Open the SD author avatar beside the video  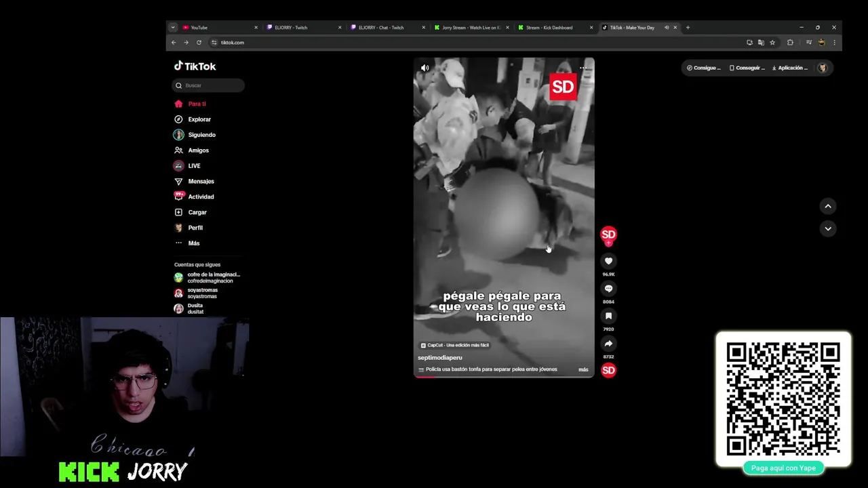coord(608,234)
